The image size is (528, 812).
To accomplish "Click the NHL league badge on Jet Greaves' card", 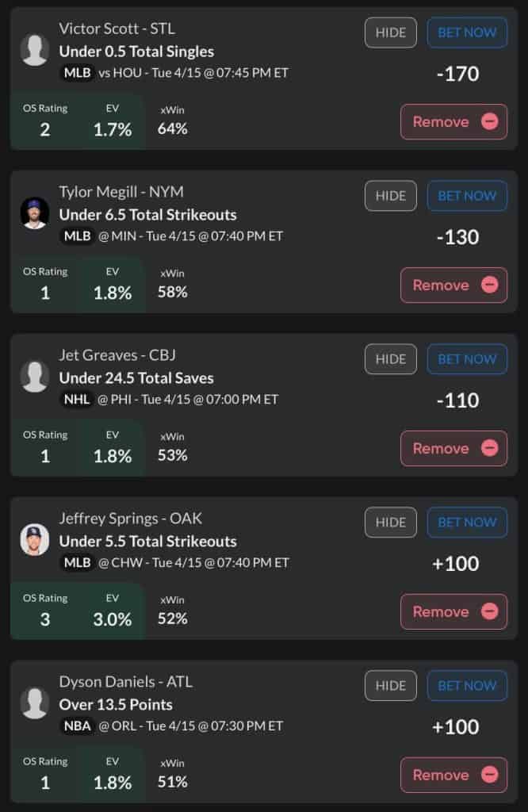I will click(x=77, y=399).
